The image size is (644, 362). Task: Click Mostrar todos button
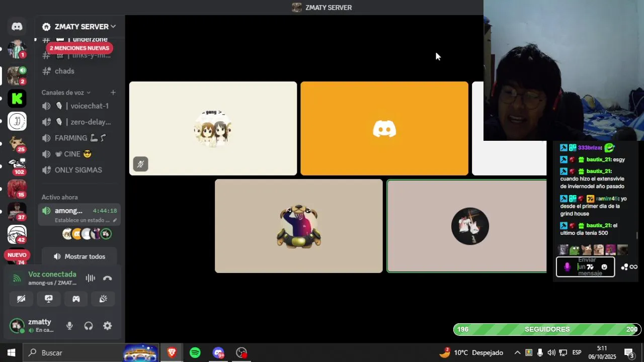click(x=79, y=256)
